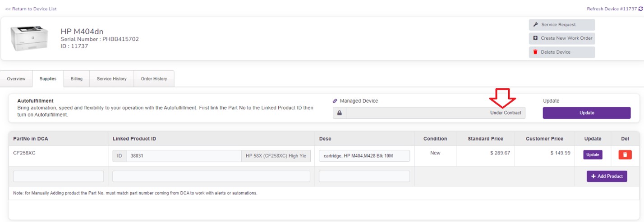Viewport: 644px width, 222px height.
Task: Open the Billing tab
Action: click(x=77, y=79)
